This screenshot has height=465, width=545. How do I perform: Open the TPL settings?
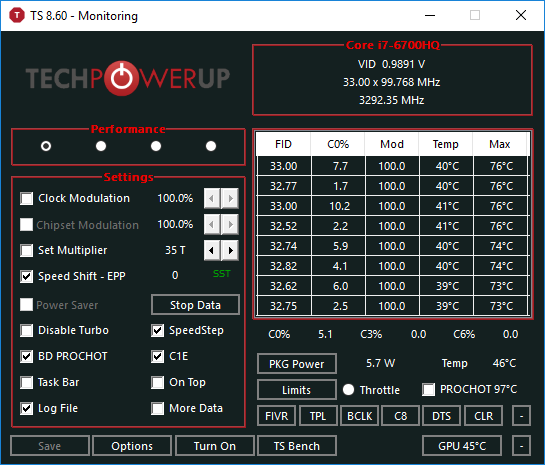[318, 416]
